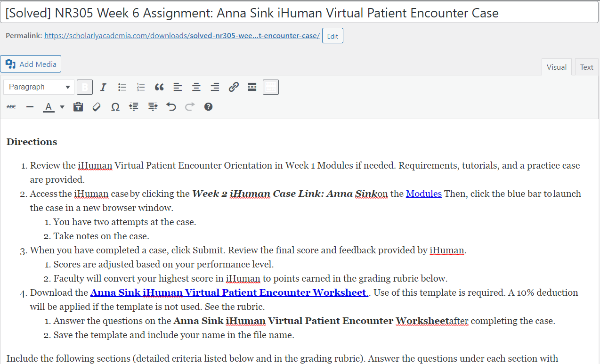Image resolution: width=600 pixels, height=364 pixels.
Task: Toggle paste as text
Action: click(78, 107)
